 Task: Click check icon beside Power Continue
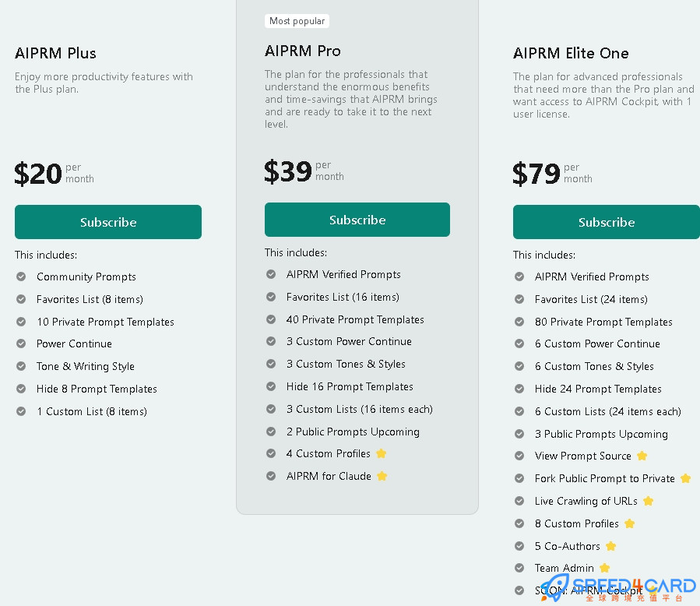click(x=21, y=344)
